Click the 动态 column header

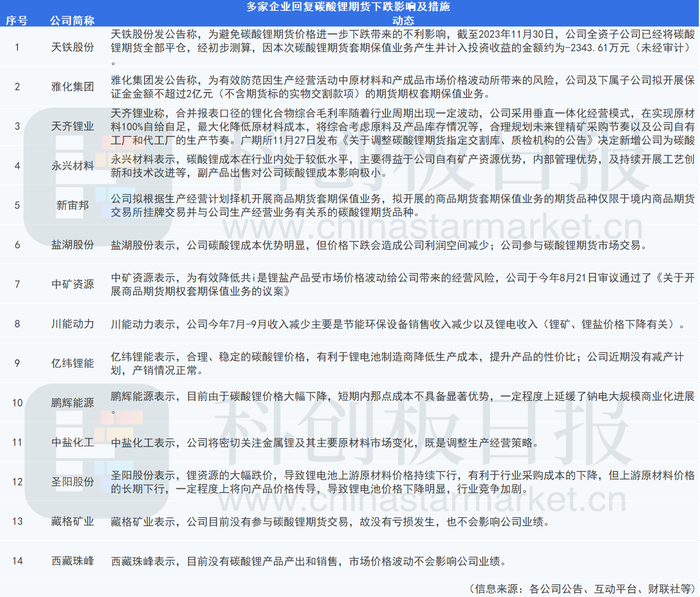click(x=403, y=21)
